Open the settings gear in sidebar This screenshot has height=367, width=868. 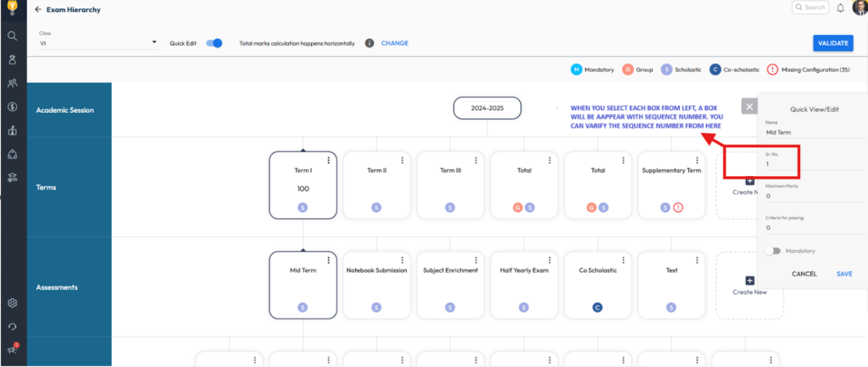coord(13,303)
